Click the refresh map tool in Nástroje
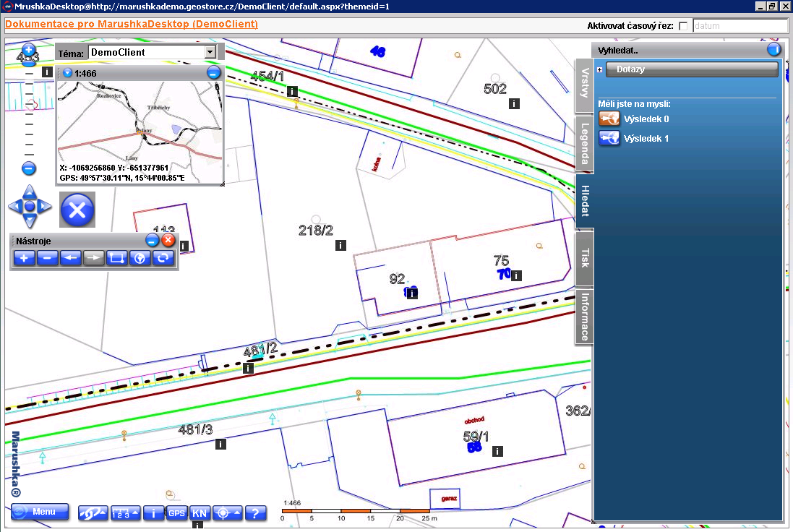 pos(163,258)
